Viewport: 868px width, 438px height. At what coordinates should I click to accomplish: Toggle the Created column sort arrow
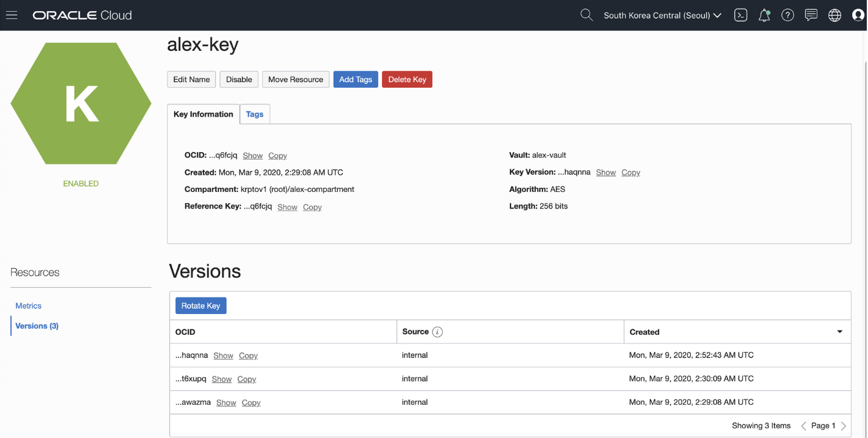tap(840, 332)
